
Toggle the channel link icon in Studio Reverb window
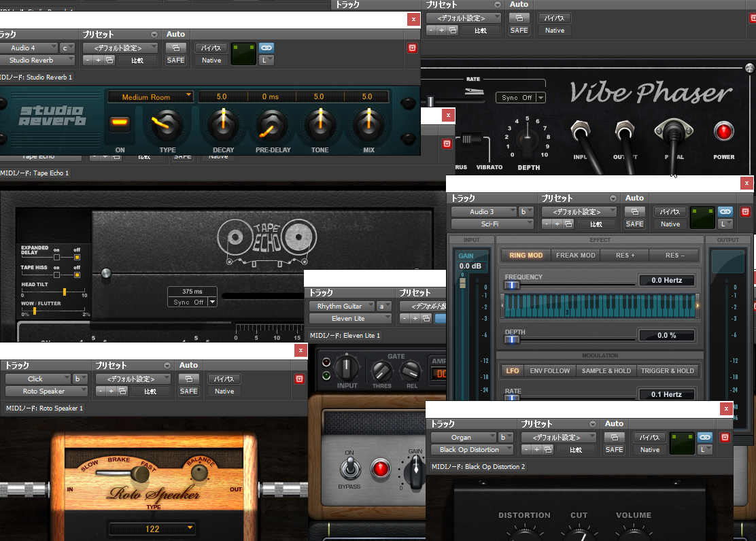(x=267, y=48)
